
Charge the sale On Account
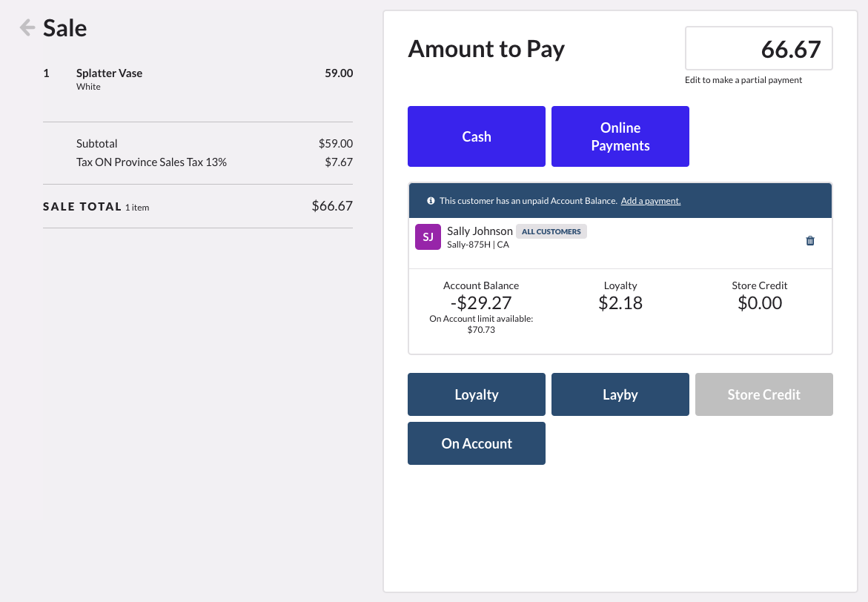coord(476,443)
